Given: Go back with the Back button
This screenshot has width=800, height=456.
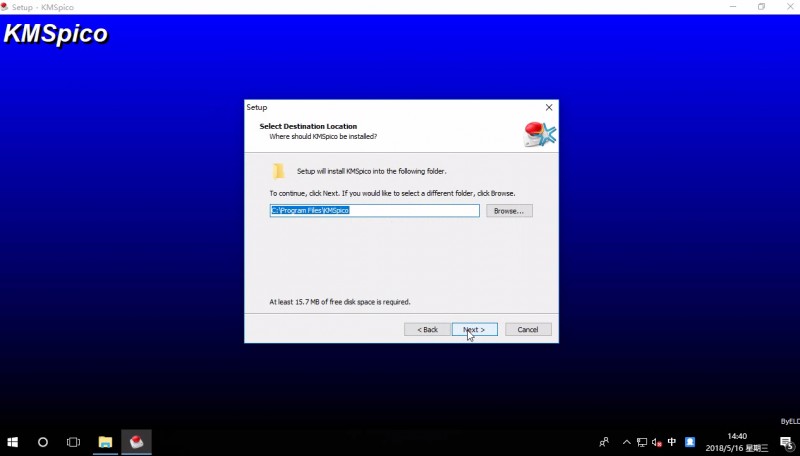Looking at the screenshot, I should (x=427, y=330).
